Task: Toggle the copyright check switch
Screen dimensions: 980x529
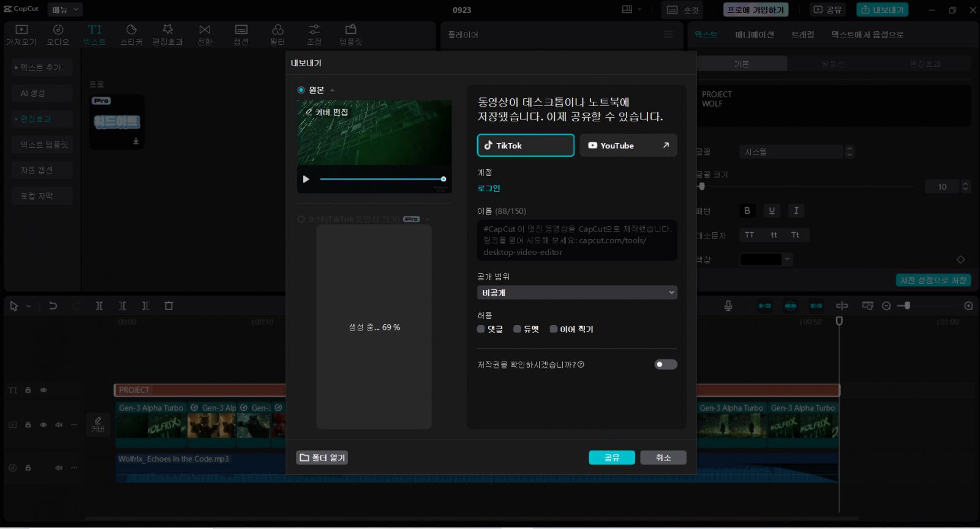Action: (x=666, y=364)
